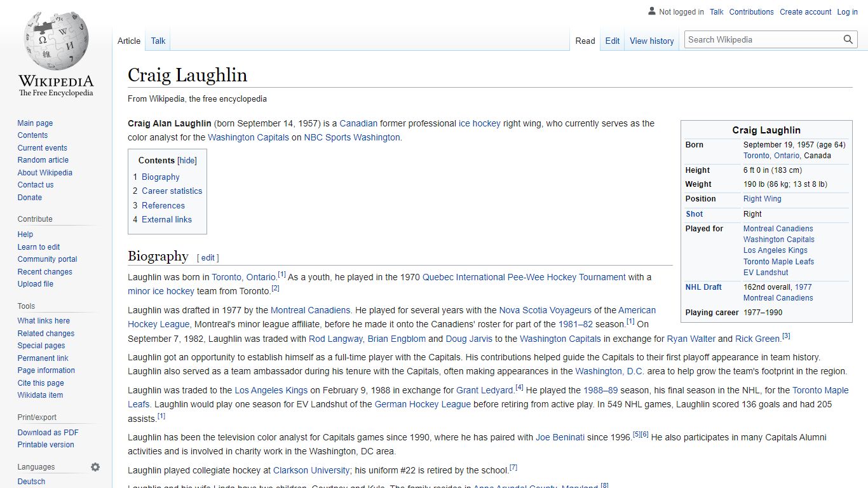Viewport: 868px width, 488px height.
Task: Jump to References in contents
Action: [163, 206]
